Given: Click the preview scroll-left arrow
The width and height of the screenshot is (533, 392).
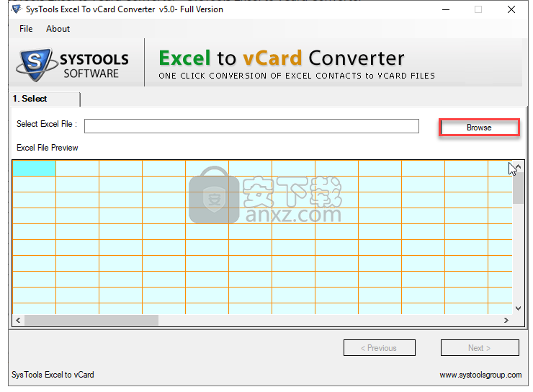Looking at the screenshot, I should (x=18, y=320).
